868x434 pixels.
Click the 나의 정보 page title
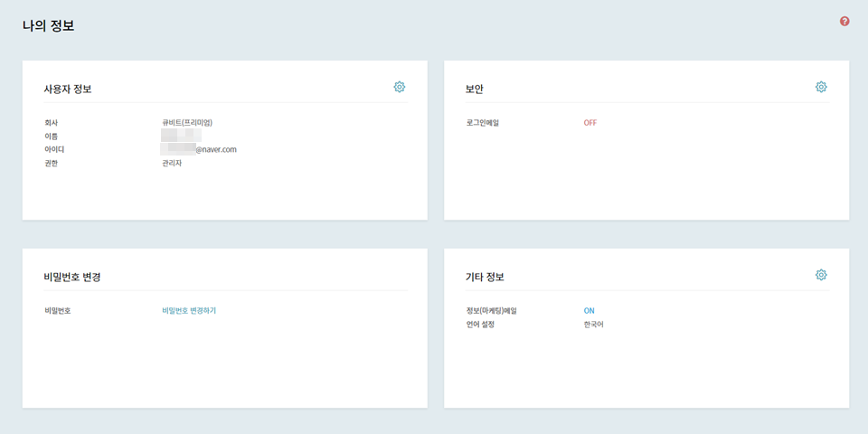[49, 26]
